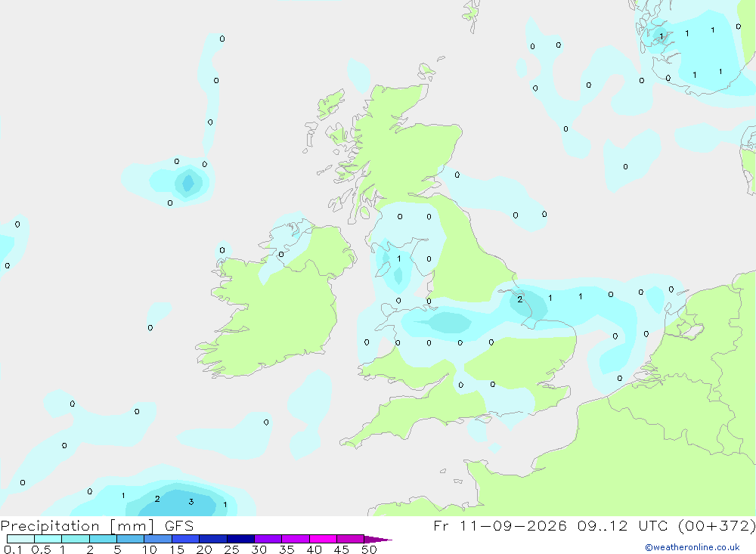Open the weatheronline.co.uk copyright link
The width and height of the screenshot is (756, 554).
point(692,547)
